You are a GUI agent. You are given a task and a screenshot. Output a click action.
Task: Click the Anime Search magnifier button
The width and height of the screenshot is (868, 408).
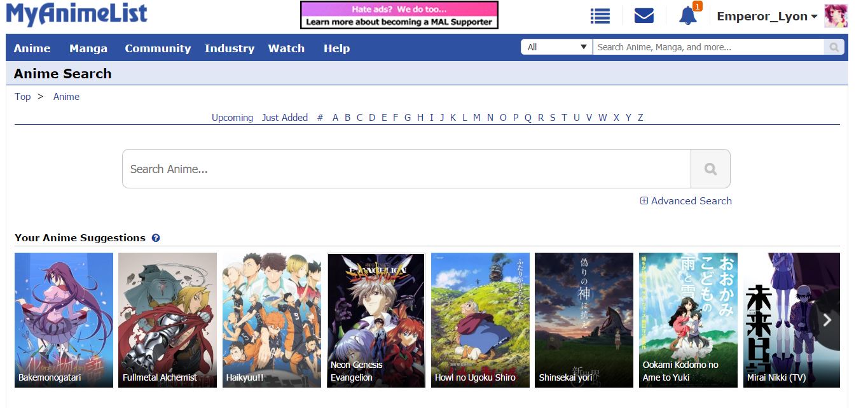[710, 169]
